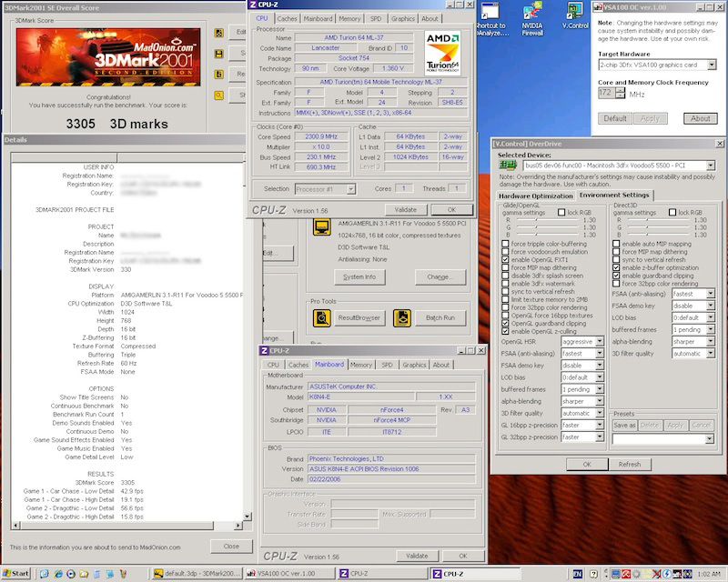Image resolution: width=728 pixels, height=582 pixels.
Task: Open the Windows Start menu
Action: 15,574
